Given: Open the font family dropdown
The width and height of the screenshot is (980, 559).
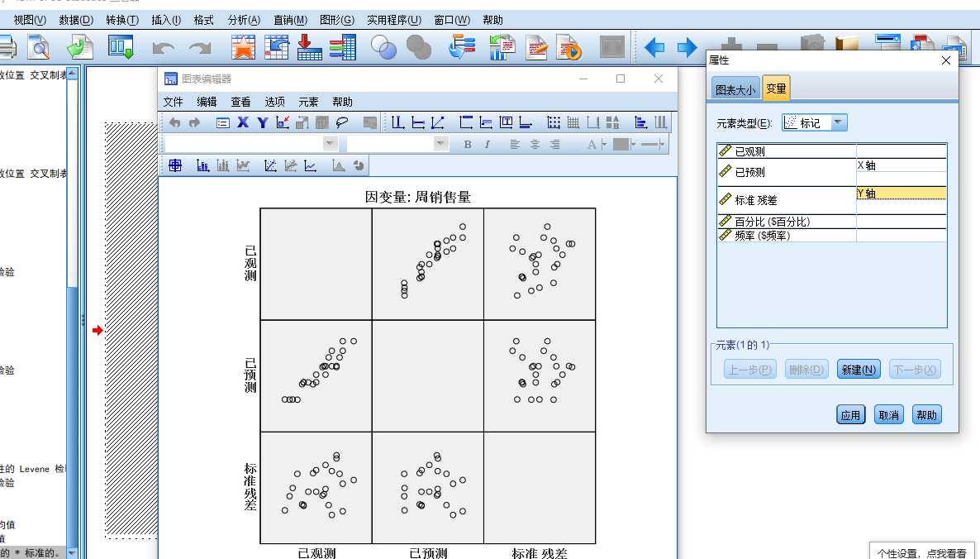Looking at the screenshot, I should coord(330,144).
